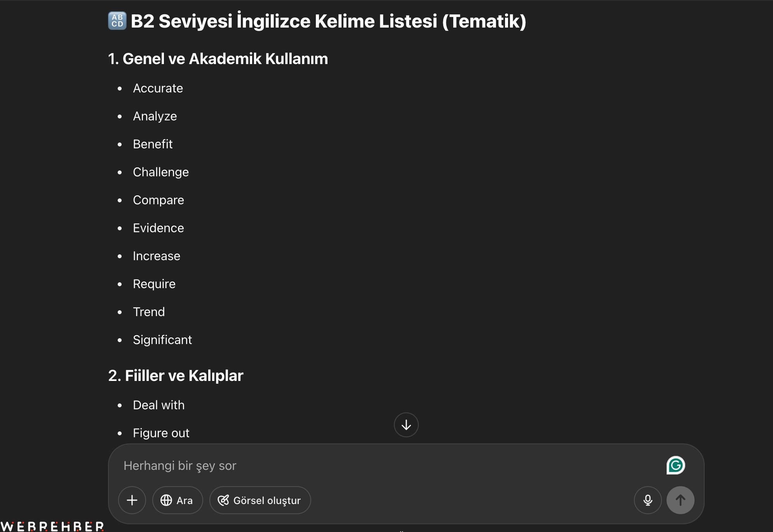Click the Challenge list item
The width and height of the screenshot is (773, 532).
point(161,172)
